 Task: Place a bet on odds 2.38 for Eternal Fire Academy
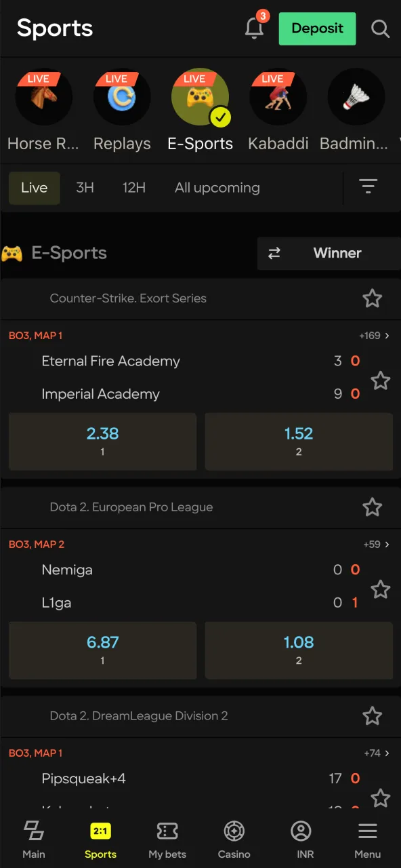click(x=102, y=441)
